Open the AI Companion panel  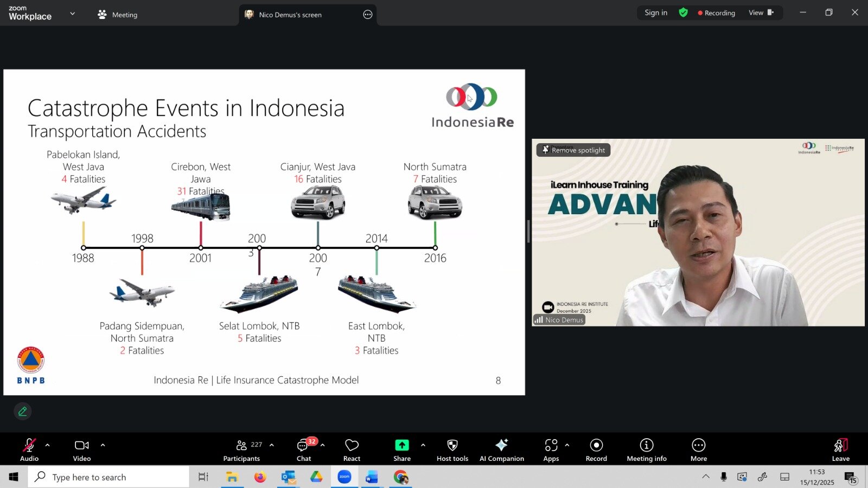501,450
